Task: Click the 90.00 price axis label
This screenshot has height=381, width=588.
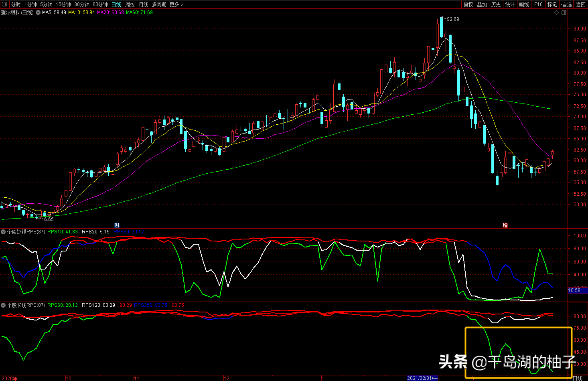Action: tap(579, 29)
